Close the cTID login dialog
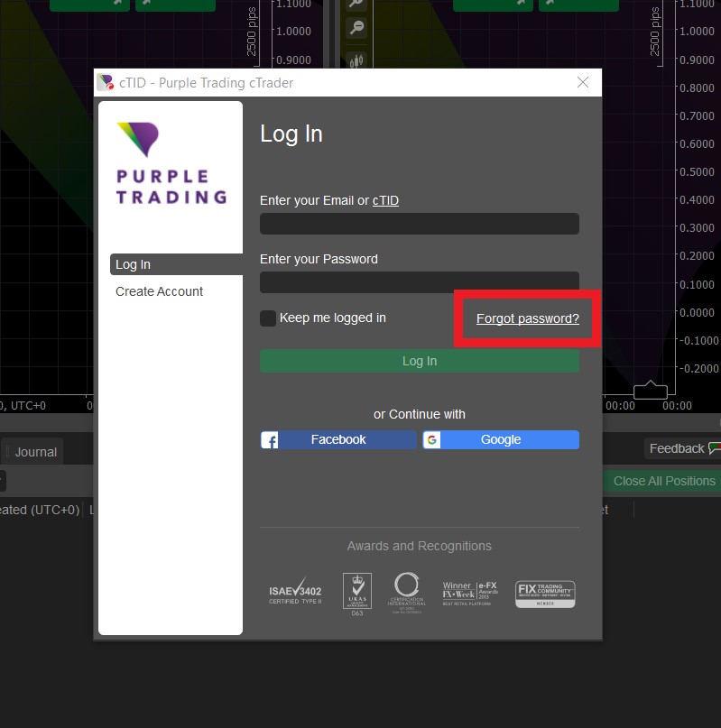Image resolution: width=721 pixels, height=728 pixels. tap(583, 82)
